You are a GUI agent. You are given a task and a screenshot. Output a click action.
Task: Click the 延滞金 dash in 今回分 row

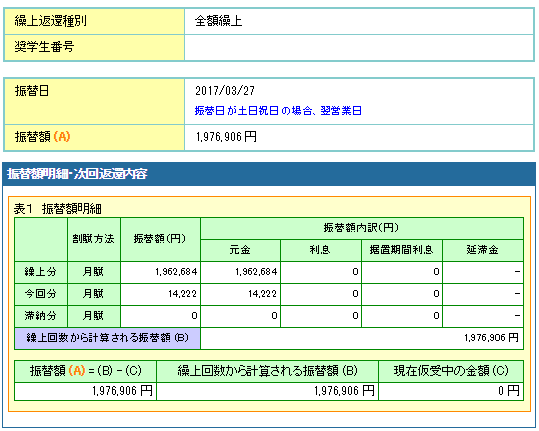517,294
